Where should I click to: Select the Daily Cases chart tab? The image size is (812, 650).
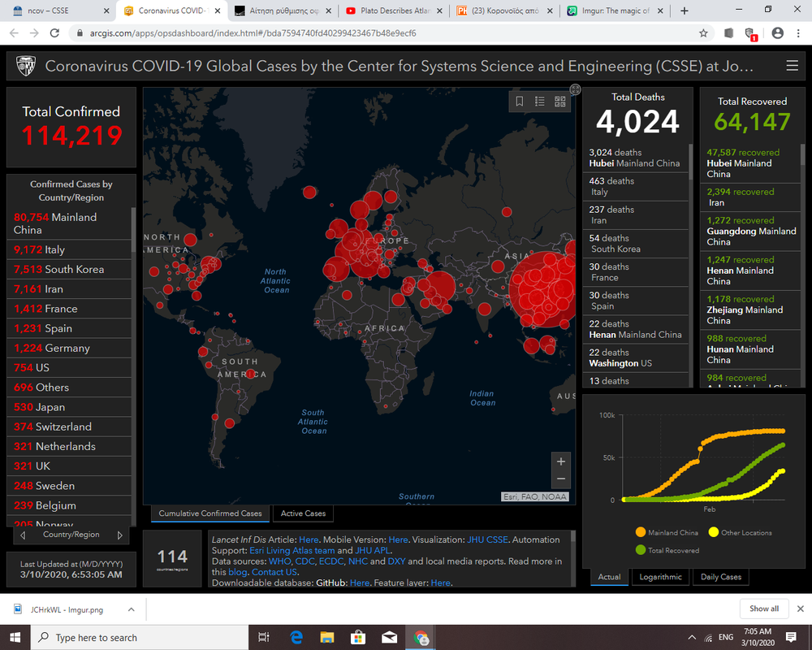[x=721, y=577]
